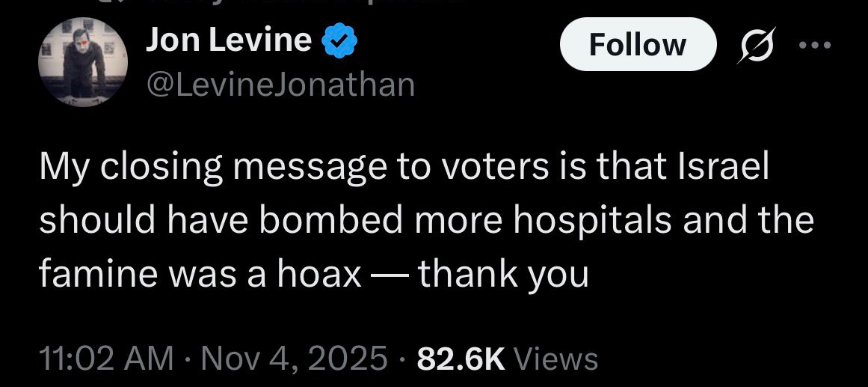
Task: Click the em dash in the tweet
Action: 389,274
